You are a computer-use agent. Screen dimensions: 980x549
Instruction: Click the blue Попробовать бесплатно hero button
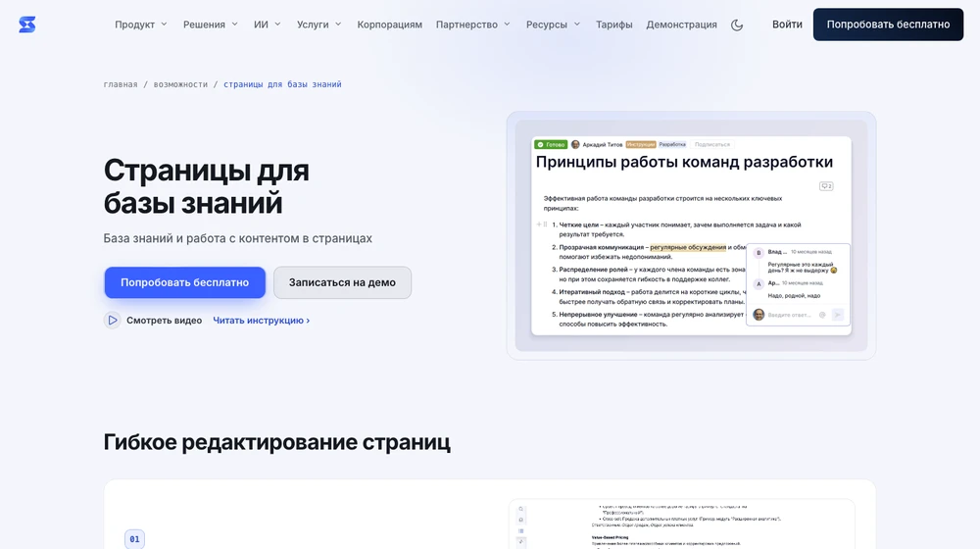184,282
